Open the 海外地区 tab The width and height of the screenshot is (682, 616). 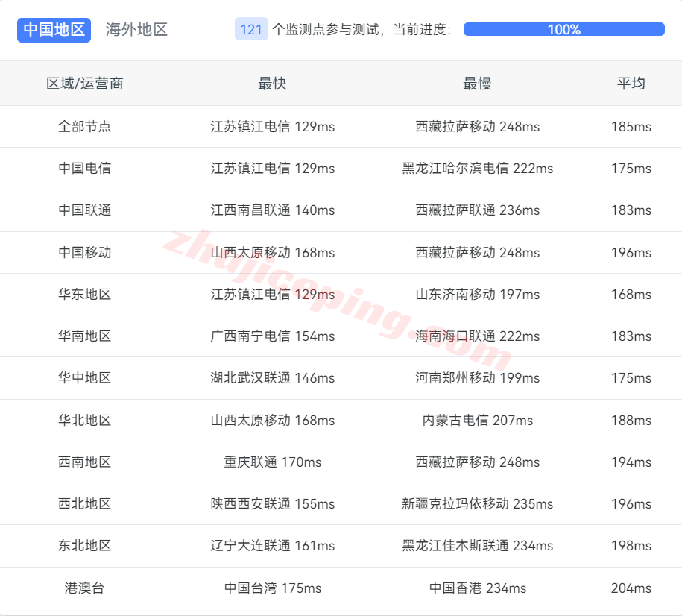click(x=136, y=30)
